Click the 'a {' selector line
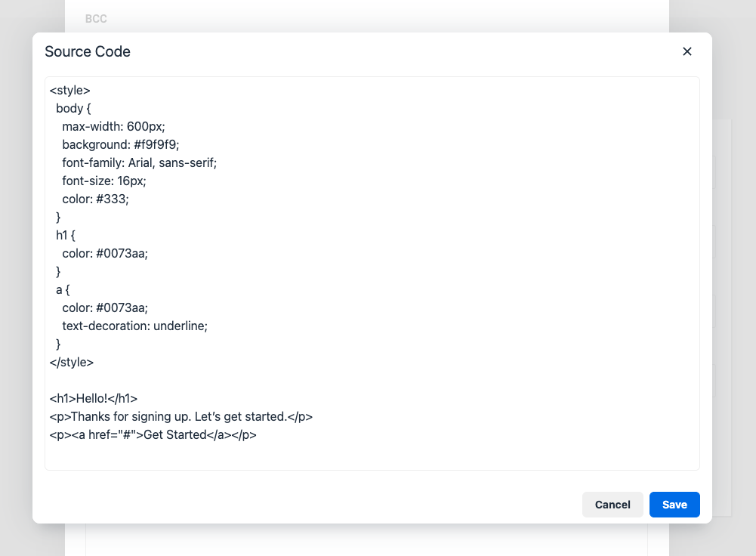756x556 pixels. [x=63, y=290]
